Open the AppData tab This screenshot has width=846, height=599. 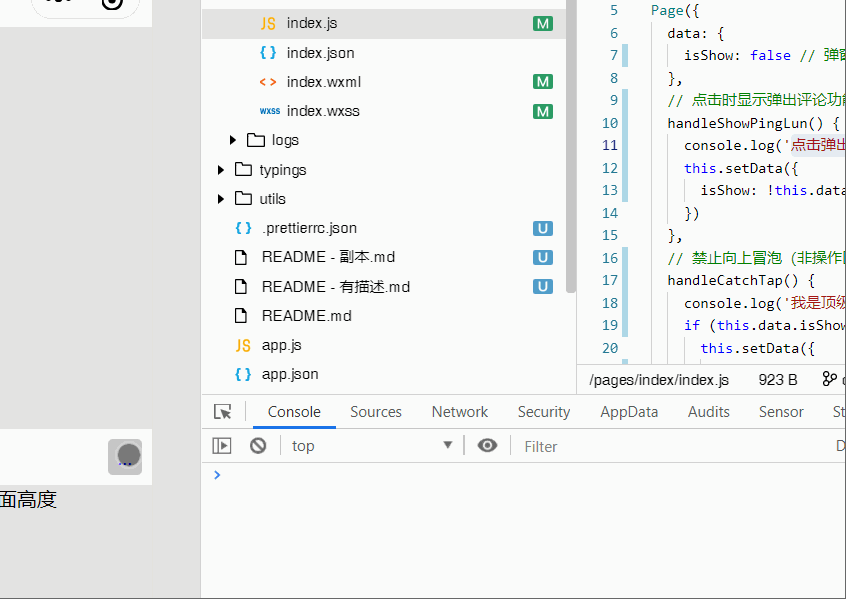629,412
